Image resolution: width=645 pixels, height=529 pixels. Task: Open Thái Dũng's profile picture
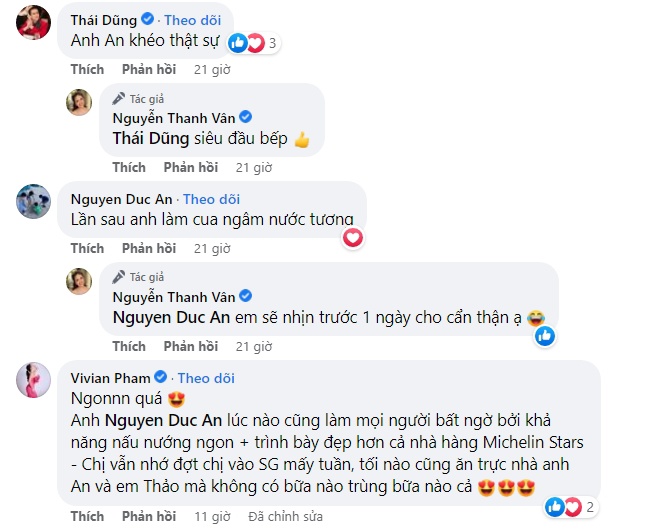[x=34, y=27]
